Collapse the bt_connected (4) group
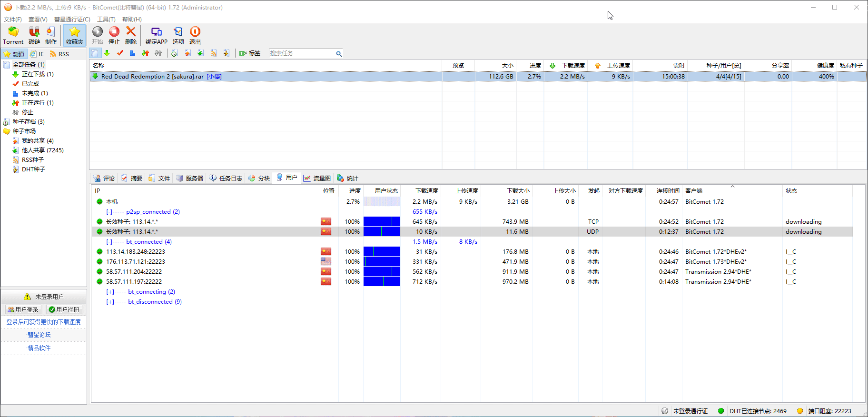 [x=109, y=242]
